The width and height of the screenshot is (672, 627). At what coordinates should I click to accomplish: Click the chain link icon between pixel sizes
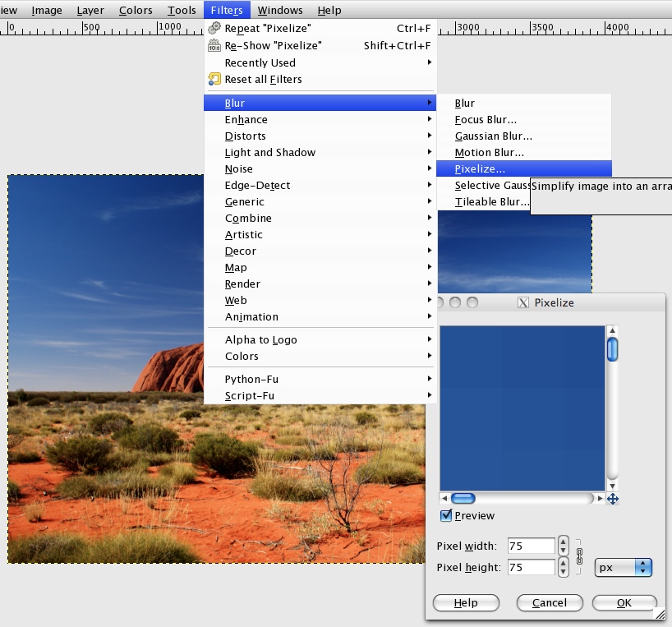[579, 556]
